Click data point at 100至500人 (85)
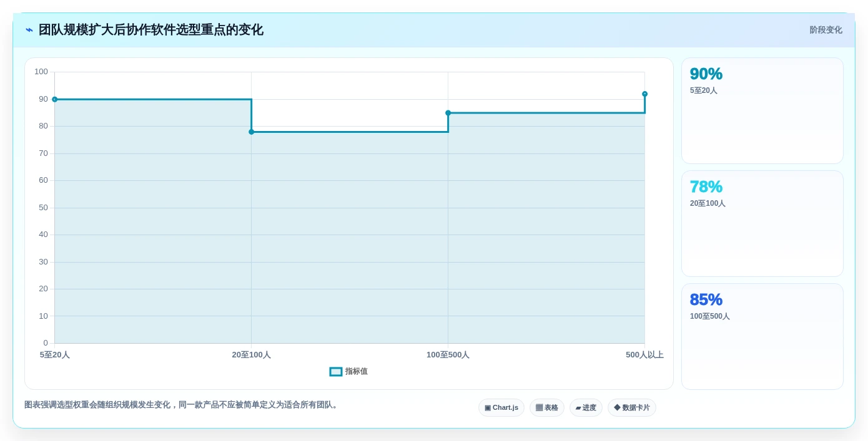This screenshot has width=868, height=441. click(448, 113)
